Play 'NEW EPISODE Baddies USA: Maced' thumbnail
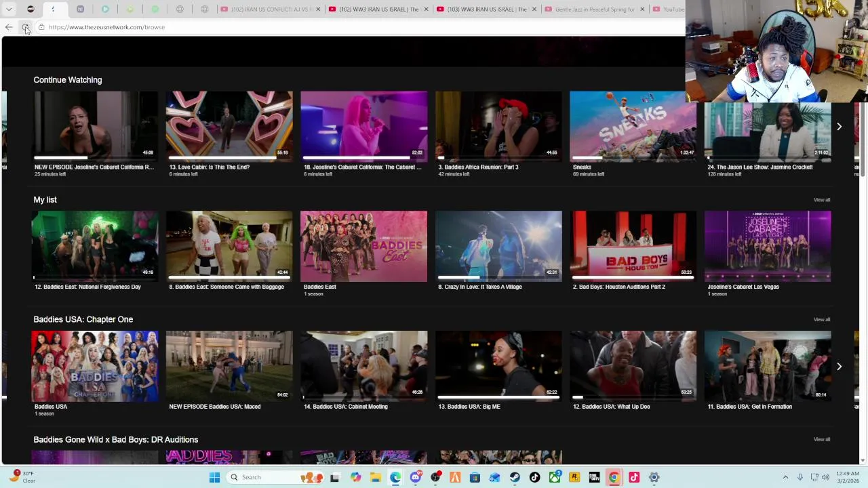The width and height of the screenshot is (868, 488). (x=229, y=366)
